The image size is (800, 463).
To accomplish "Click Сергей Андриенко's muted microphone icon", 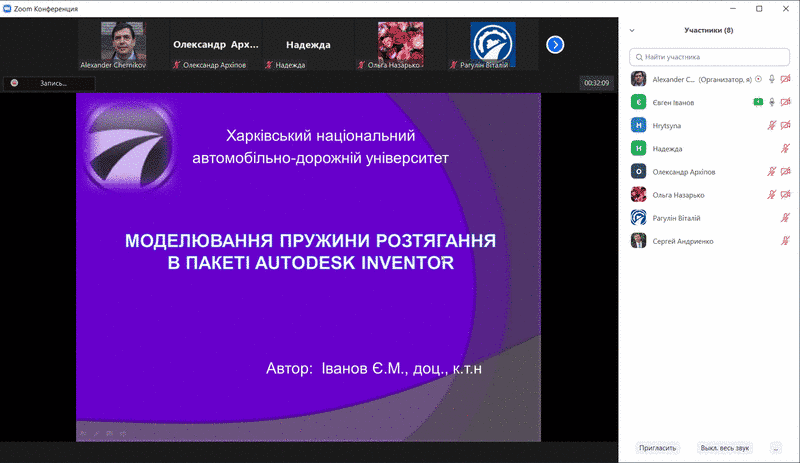I will point(785,241).
